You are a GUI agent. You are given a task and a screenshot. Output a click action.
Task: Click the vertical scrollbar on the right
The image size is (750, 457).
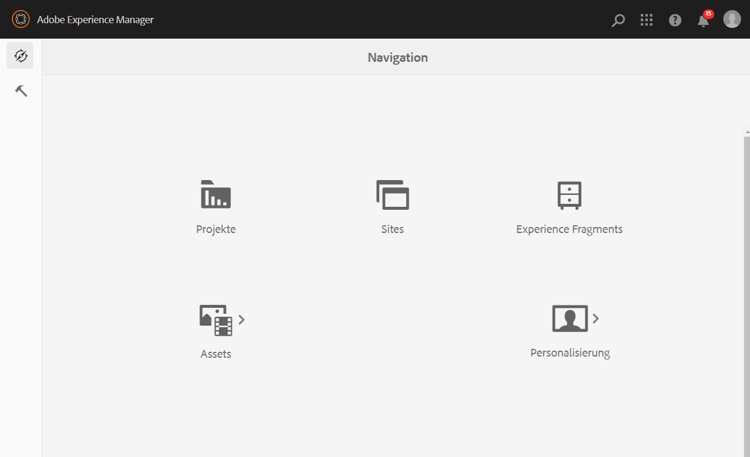point(747,296)
